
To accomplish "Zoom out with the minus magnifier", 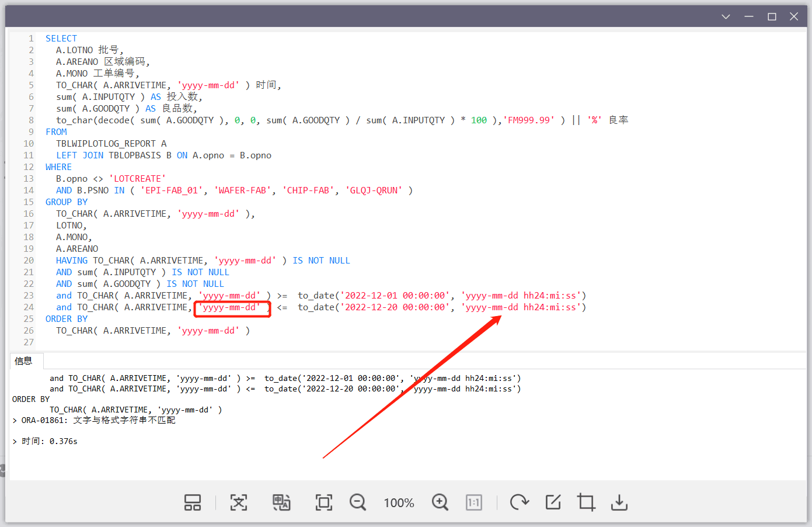I will point(358,502).
